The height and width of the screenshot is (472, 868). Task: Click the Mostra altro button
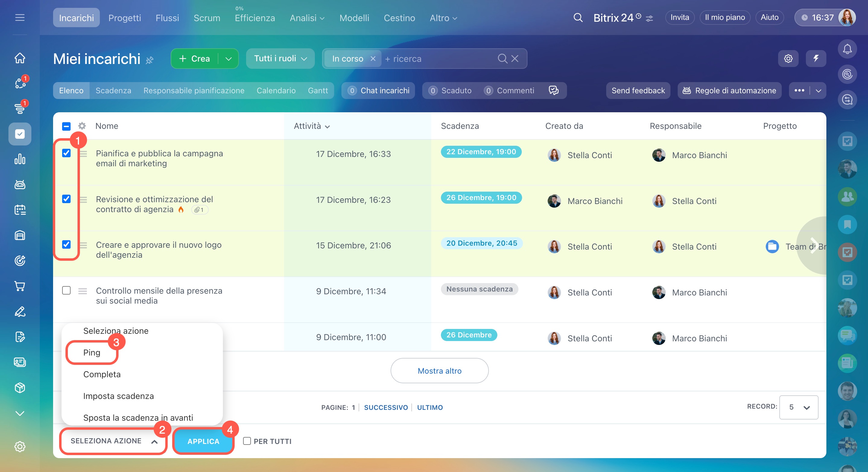pyautogui.click(x=439, y=371)
